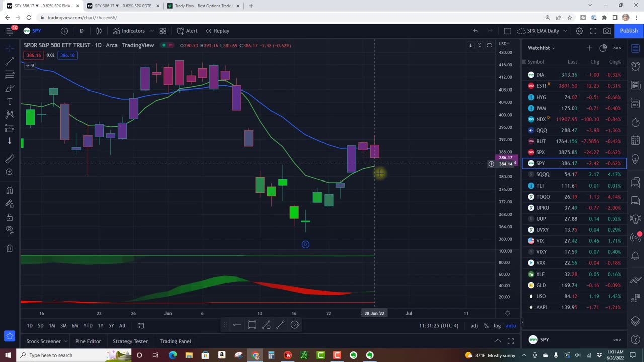Viewport: 644px width, 362px height.
Task: Click the green market status dot toggle
Action: 164,45
